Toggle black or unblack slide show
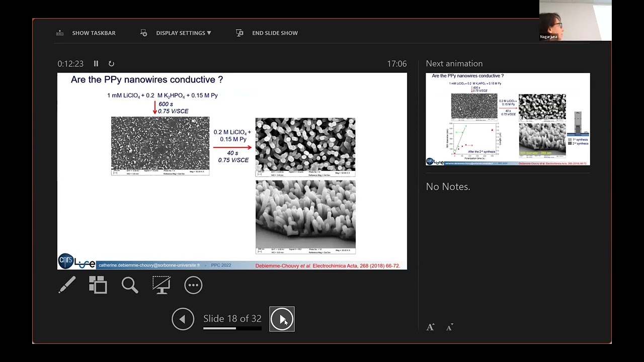This screenshot has width=644, height=362. coord(162,285)
